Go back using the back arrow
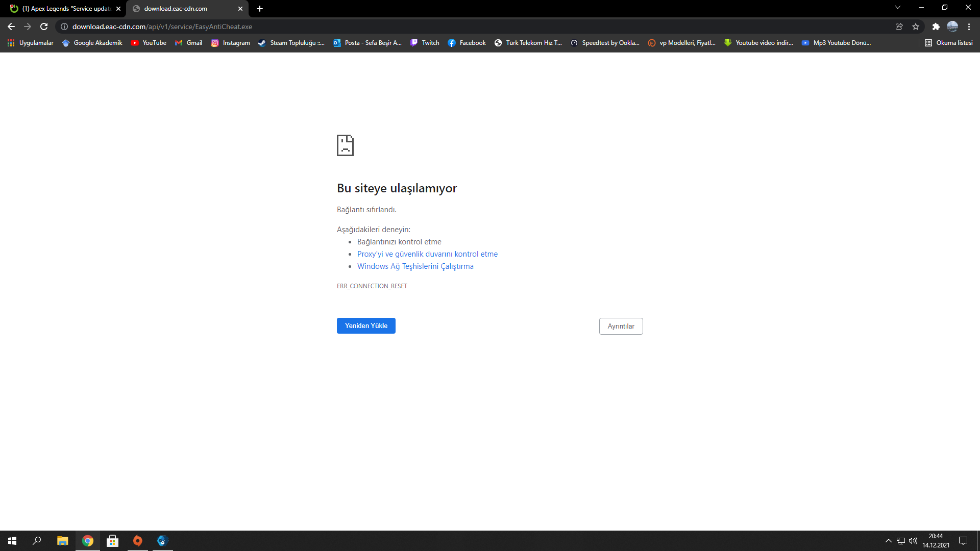This screenshot has width=980, height=551. tap(11, 27)
